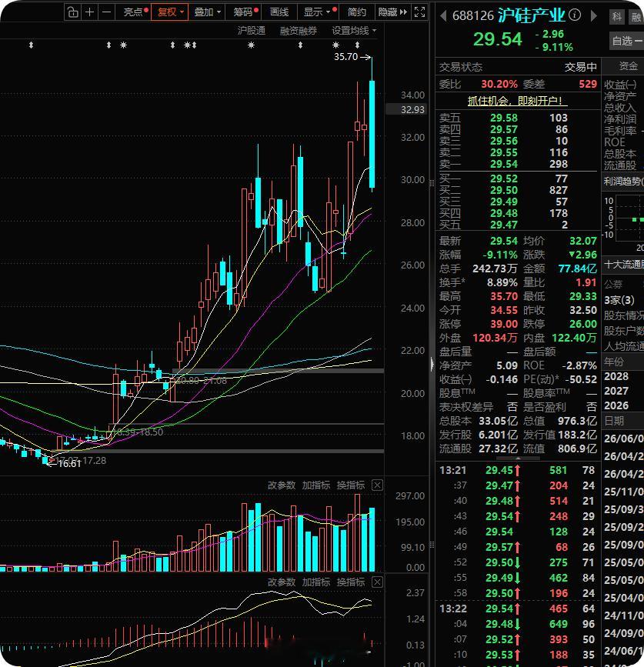Click 改参数 on the MACD panel
Screen dimensions: 644x667
pos(281,582)
